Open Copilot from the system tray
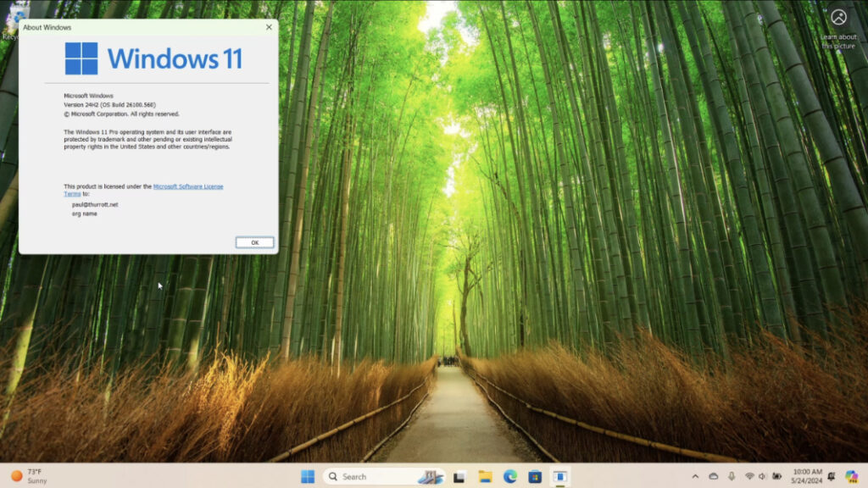This screenshot has width=868, height=488. pyautogui.click(x=852, y=476)
